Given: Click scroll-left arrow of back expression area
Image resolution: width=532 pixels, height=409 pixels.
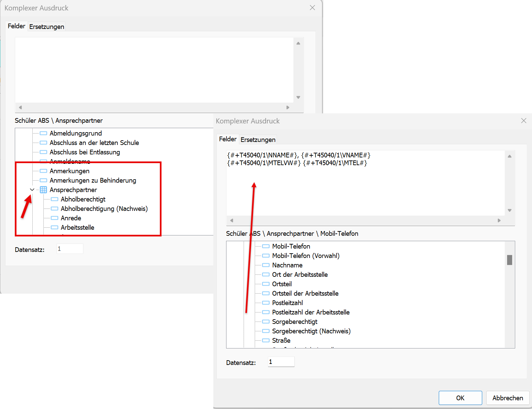Looking at the screenshot, I should click(x=20, y=107).
